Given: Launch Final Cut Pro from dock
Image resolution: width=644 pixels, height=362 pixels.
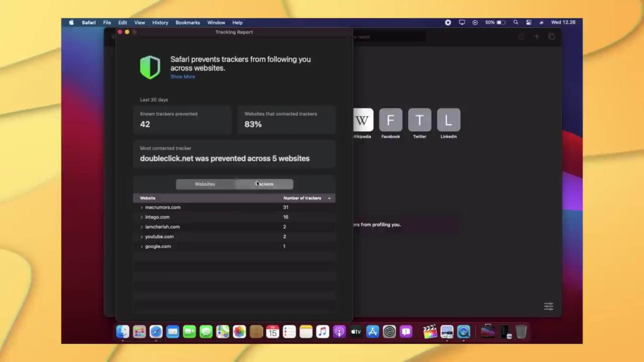Looking at the screenshot, I should tap(430, 332).
